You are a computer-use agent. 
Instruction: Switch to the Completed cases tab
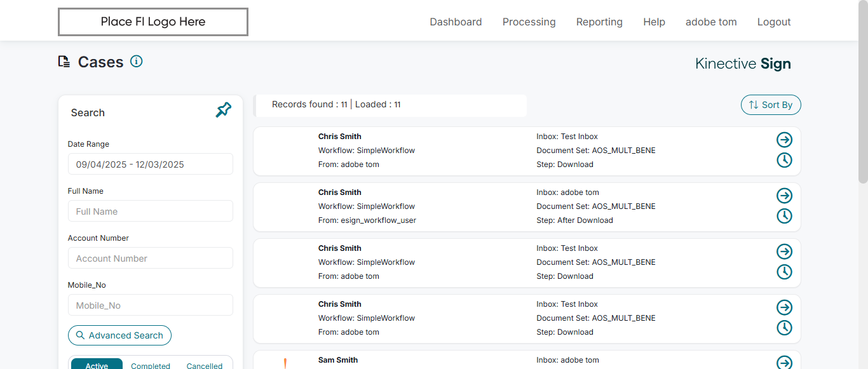point(151,365)
